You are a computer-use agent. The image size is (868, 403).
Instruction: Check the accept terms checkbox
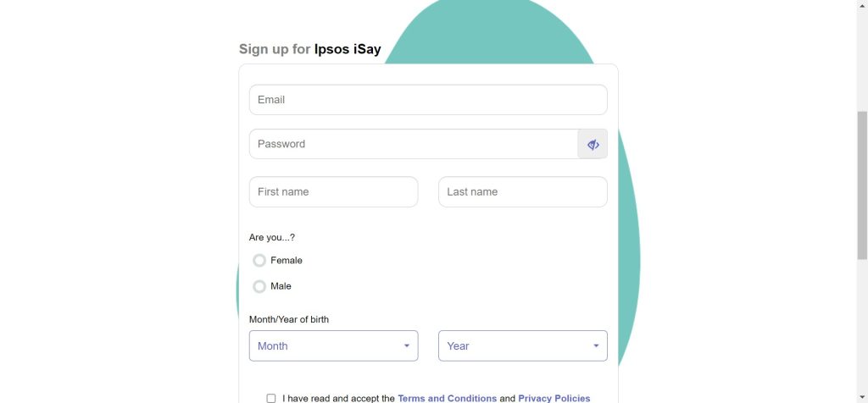pyautogui.click(x=271, y=398)
